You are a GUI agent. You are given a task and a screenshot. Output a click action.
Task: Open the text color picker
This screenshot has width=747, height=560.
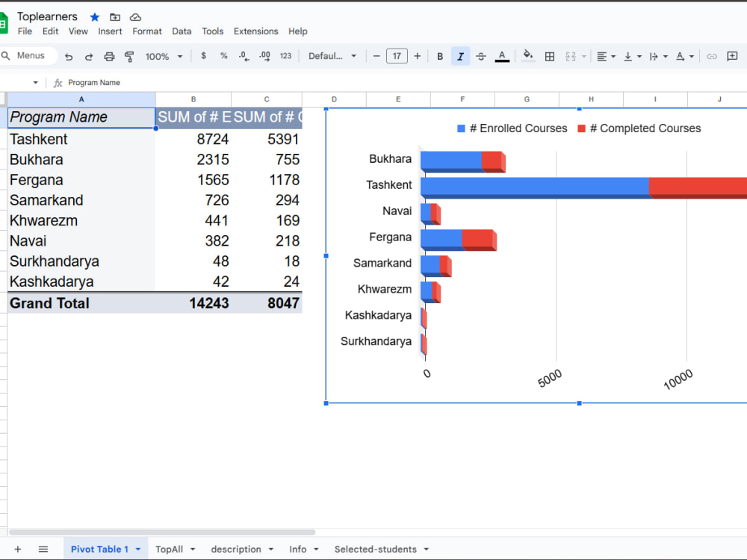(x=502, y=56)
